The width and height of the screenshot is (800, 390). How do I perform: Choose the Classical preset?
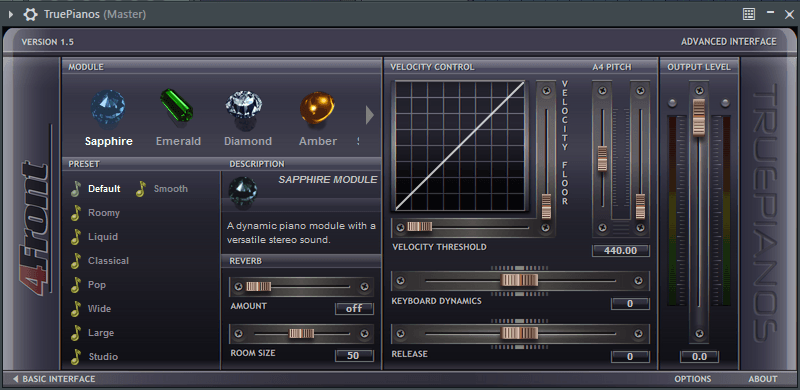pyautogui.click(x=109, y=260)
